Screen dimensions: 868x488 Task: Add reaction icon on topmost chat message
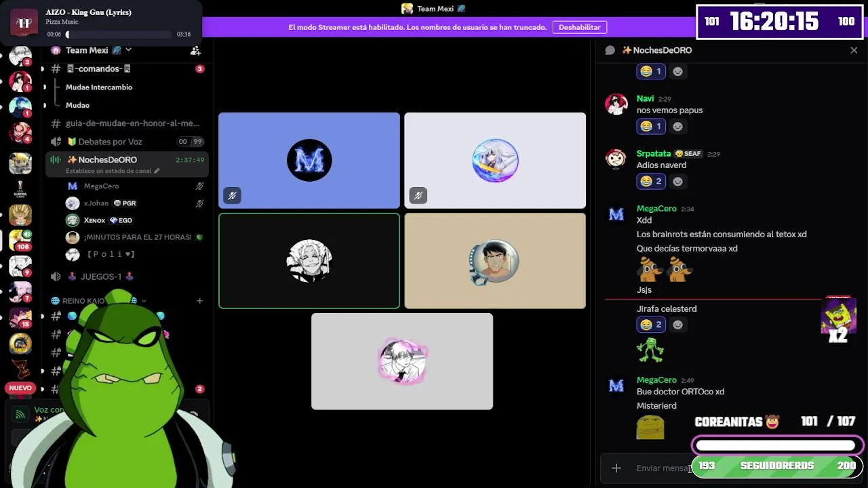pos(677,71)
